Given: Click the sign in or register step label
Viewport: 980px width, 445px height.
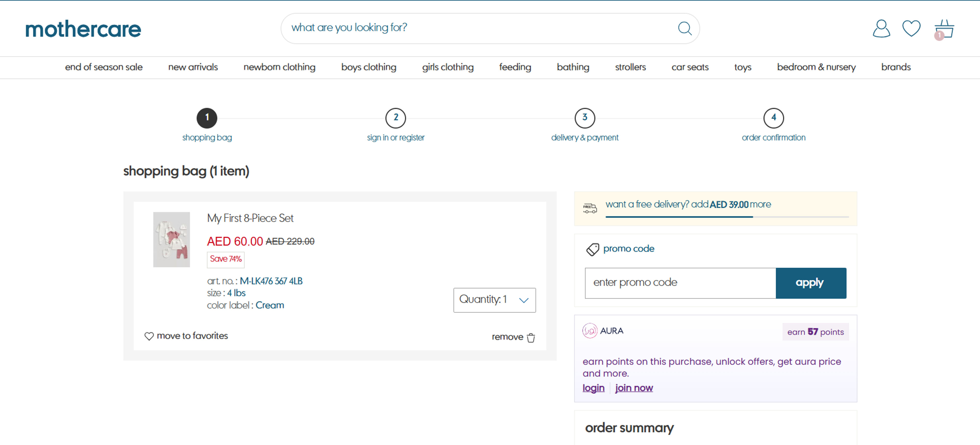Looking at the screenshot, I should pos(395,137).
